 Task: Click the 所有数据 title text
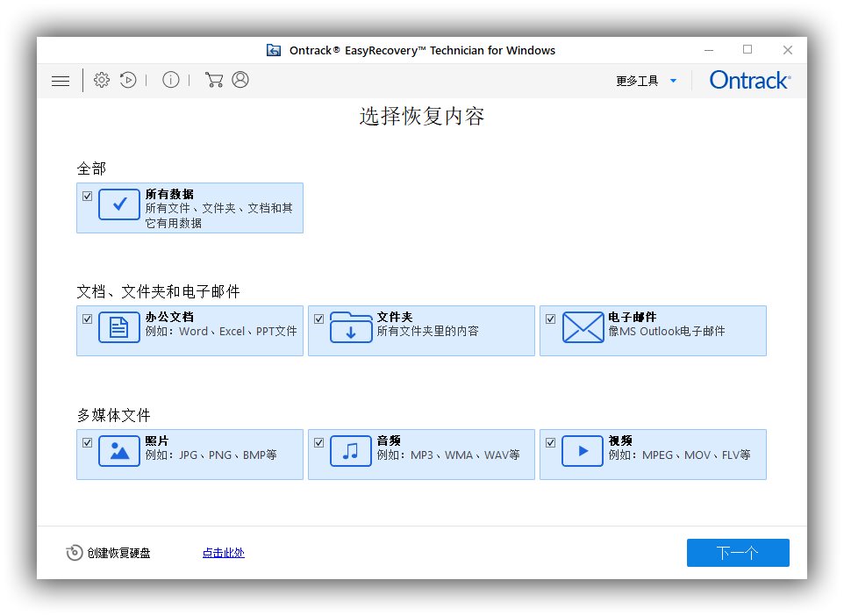(x=169, y=194)
